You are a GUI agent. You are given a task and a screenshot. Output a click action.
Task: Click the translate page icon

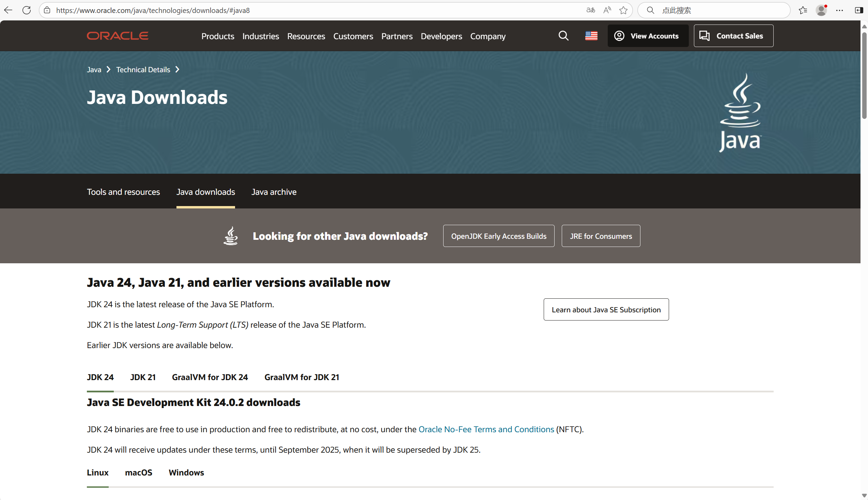tap(591, 10)
